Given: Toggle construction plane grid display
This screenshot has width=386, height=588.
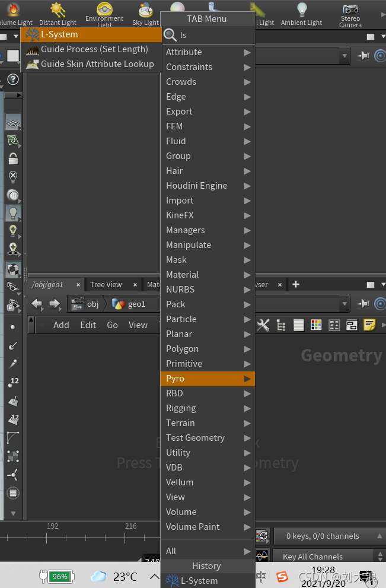Looking at the screenshot, I should 13,123.
